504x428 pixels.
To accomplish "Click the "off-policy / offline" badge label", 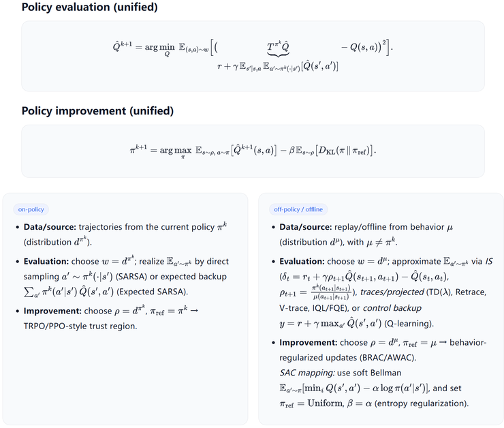I will pyautogui.click(x=298, y=209).
